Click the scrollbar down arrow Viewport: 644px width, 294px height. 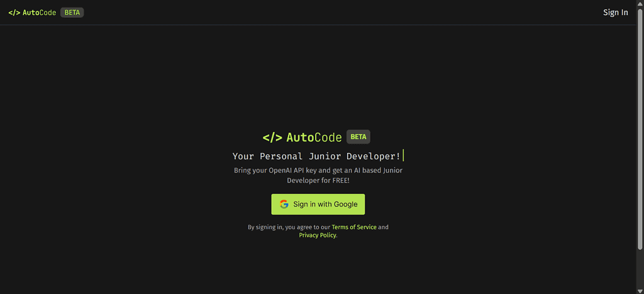[x=640, y=291]
